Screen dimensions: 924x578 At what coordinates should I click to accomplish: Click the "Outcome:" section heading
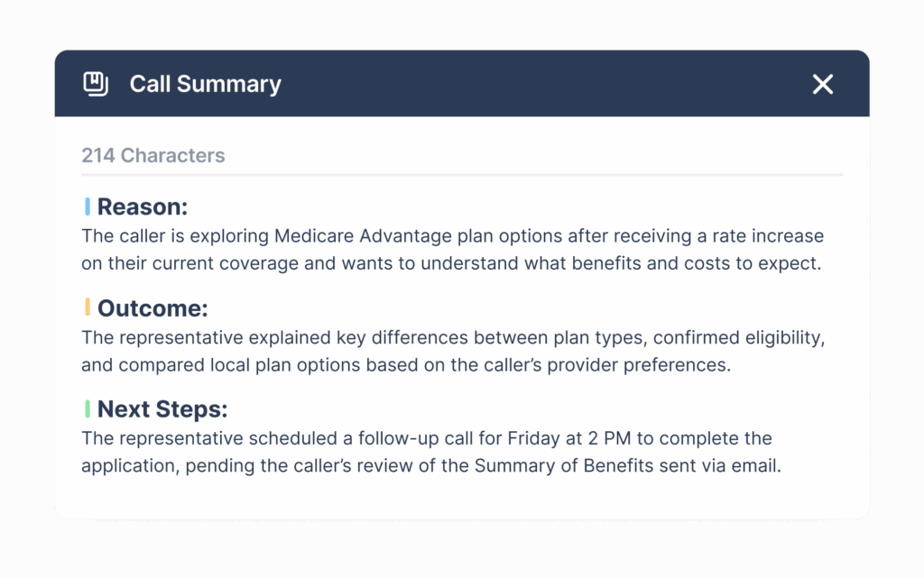tap(152, 308)
